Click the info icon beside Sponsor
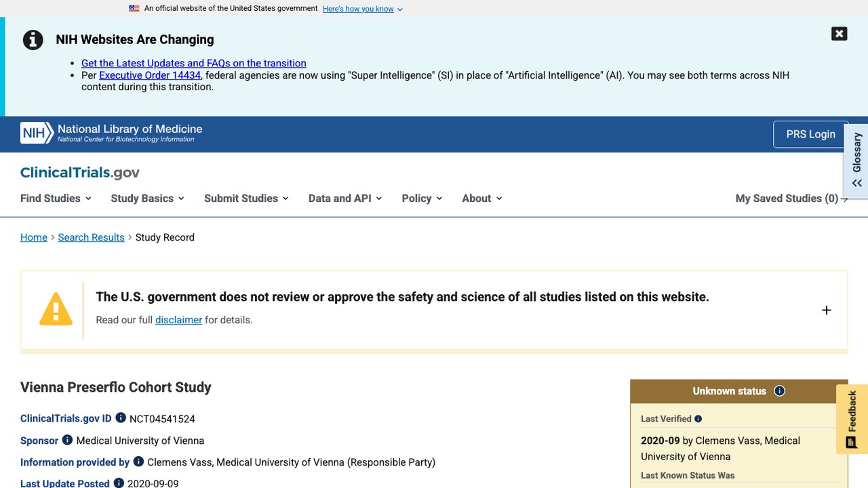Screen dimensions: 868x488 67,440
